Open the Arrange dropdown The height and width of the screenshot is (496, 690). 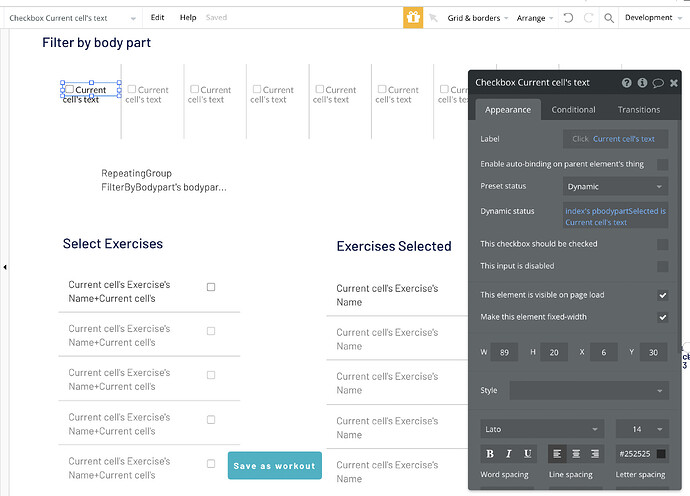point(535,18)
